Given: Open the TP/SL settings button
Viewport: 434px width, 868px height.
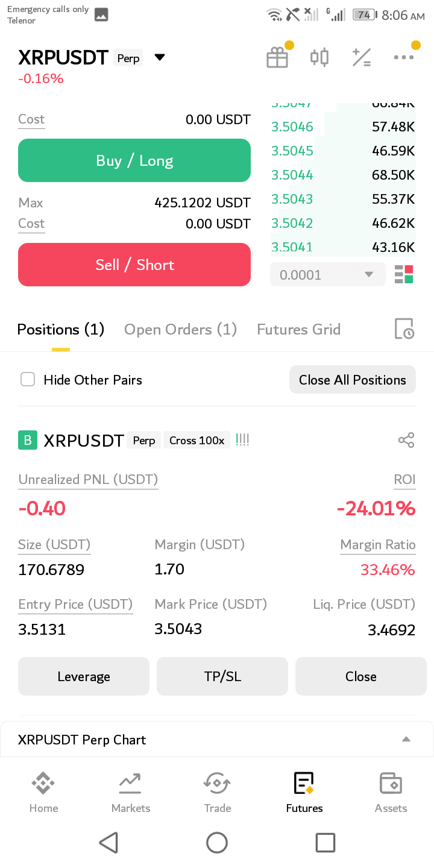Looking at the screenshot, I should coord(222,676).
